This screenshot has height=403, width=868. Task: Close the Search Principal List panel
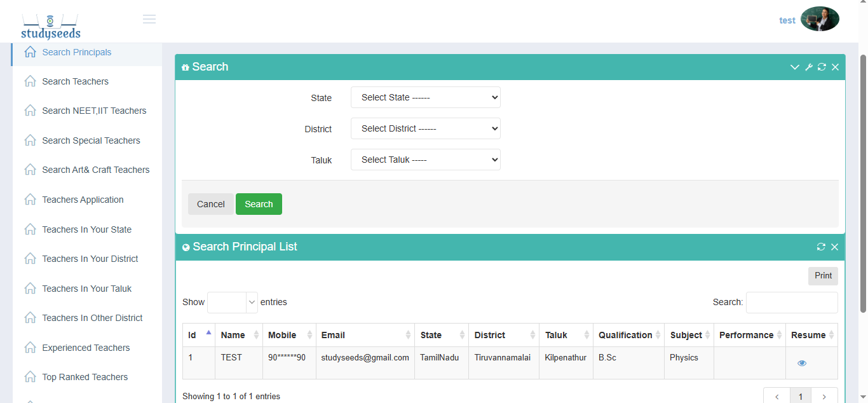pyautogui.click(x=834, y=247)
